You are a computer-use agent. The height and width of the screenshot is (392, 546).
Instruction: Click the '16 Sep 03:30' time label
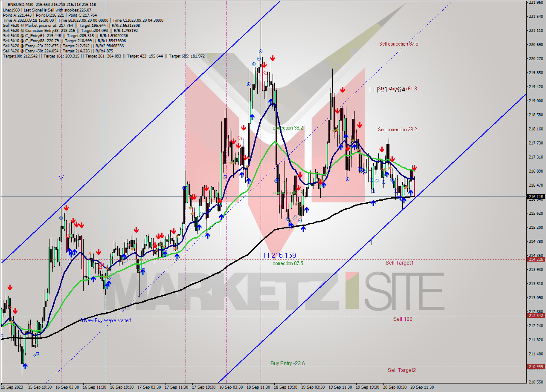[x=67, y=387]
